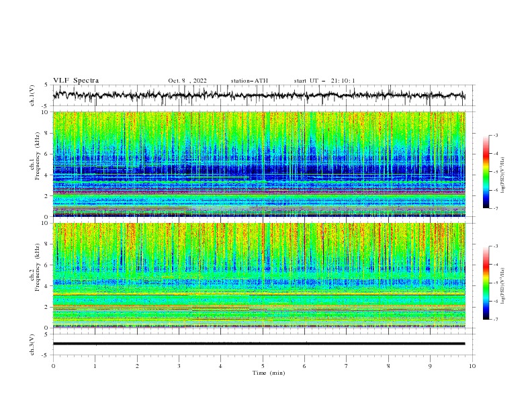The width and height of the screenshot is (532, 411).
Task: Click the ch.1 "Frequency (kHz)" axis label
Action: [38, 154]
